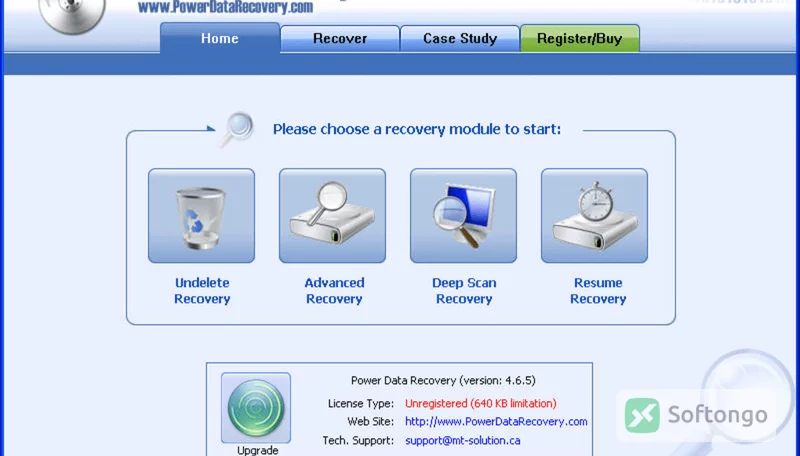Click the Upgrade label under the icon
The image size is (800, 456).
(258, 450)
